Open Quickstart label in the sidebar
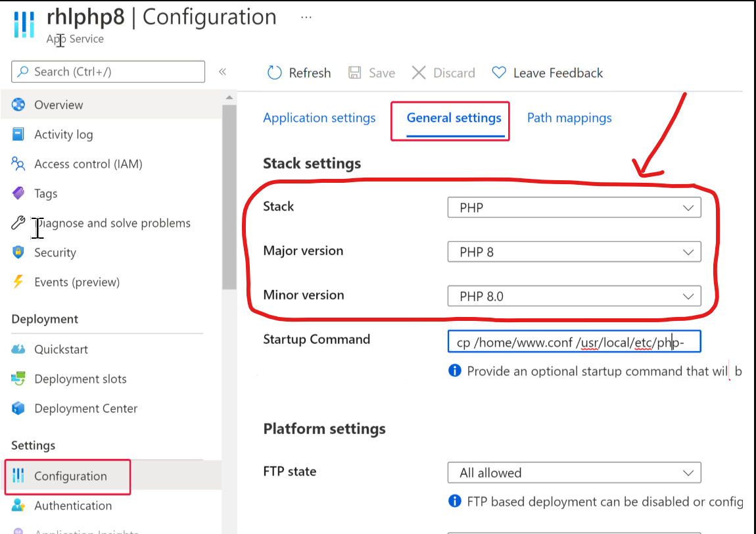The image size is (756, 534). 60,349
